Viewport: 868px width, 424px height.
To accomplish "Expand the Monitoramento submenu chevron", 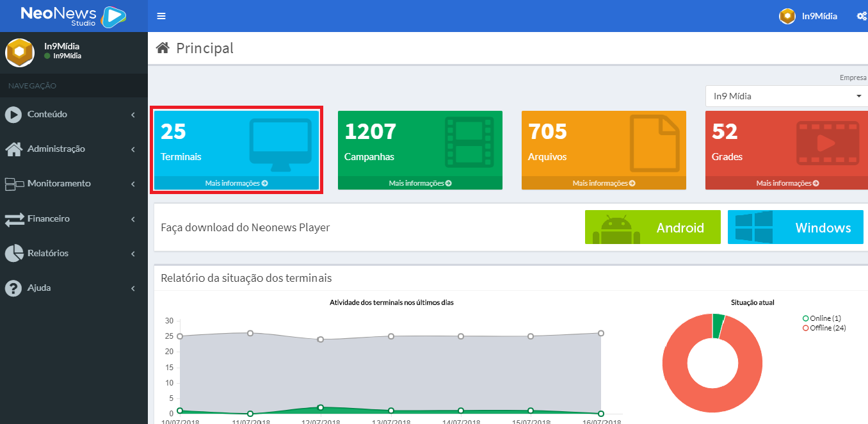I will pos(133,184).
